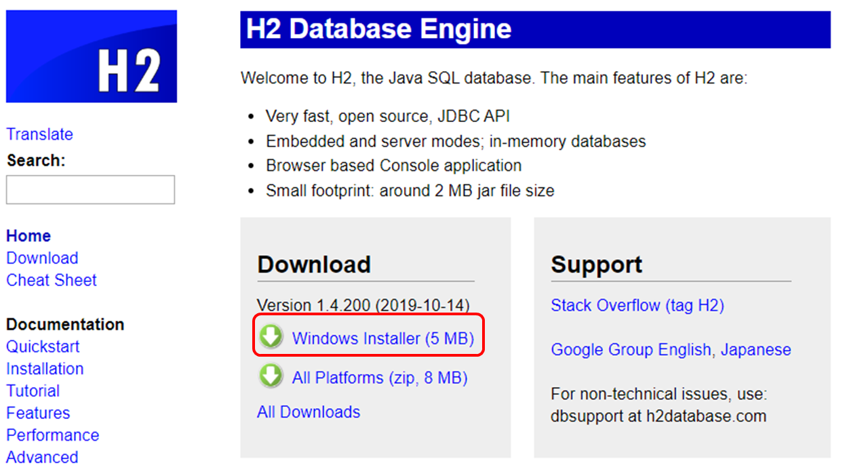The image size is (868, 476).
Task: Click 'Small footprint: around 2 MB jar' bullet
Action: [410, 191]
